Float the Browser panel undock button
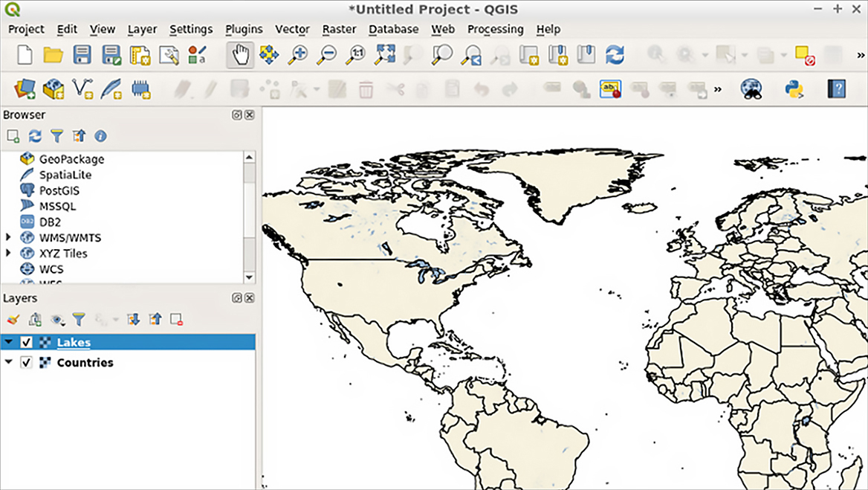Screen dimensions: 868x490 coord(237,115)
